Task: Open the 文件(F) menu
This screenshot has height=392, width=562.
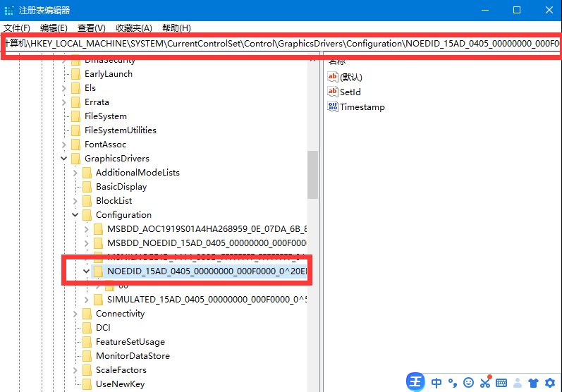Action: pyautogui.click(x=17, y=27)
